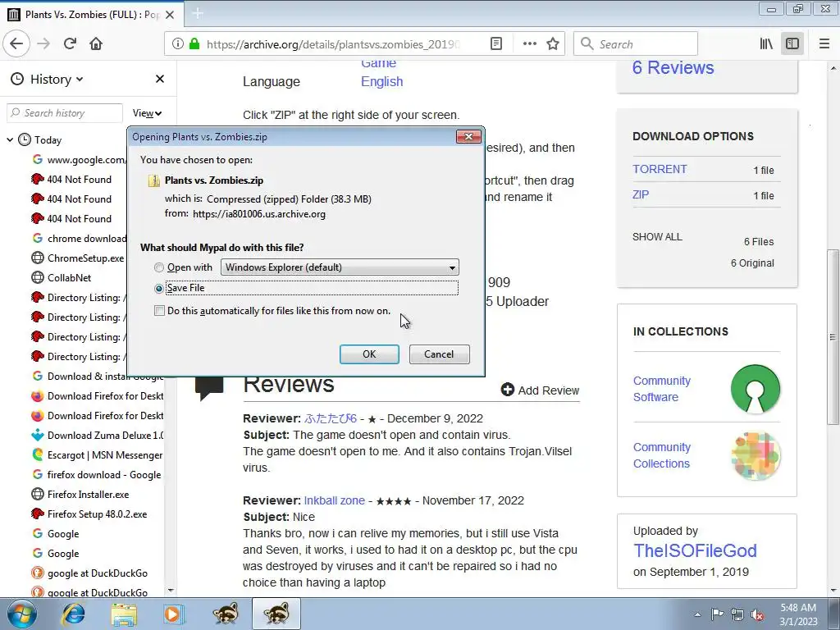Open a new browser tab
The image size is (840, 630).
tap(197, 14)
